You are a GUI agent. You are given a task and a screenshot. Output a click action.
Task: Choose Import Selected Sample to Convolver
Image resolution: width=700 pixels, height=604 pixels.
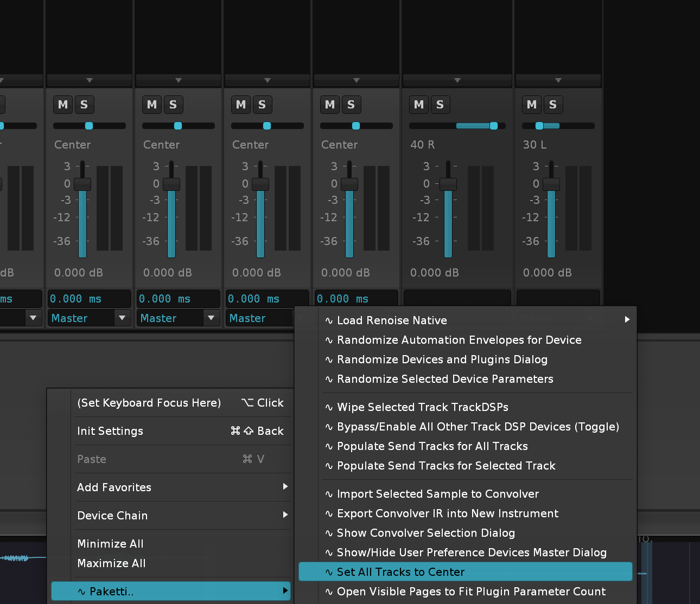coord(438,494)
